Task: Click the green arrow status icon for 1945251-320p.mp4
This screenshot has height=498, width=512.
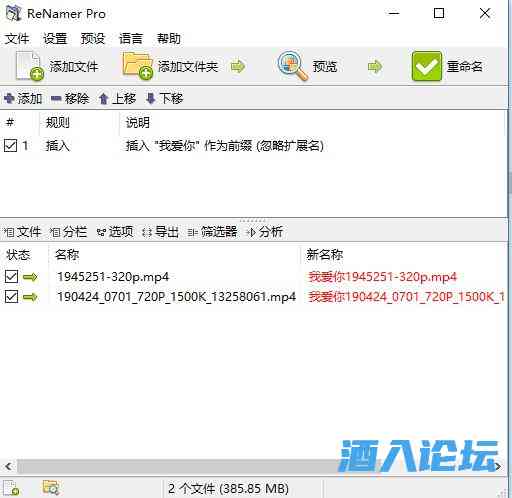Action: point(30,277)
